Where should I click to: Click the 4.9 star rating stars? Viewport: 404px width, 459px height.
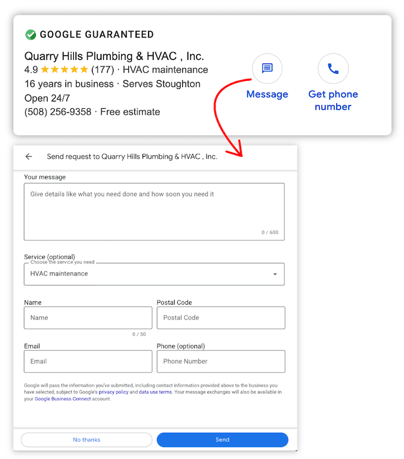(x=64, y=70)
